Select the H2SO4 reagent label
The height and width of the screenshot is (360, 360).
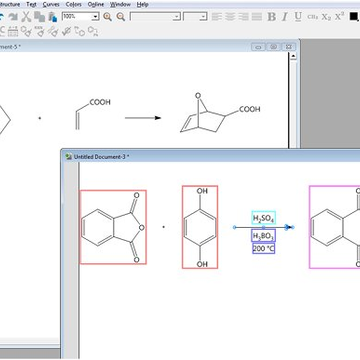[263, 219]
